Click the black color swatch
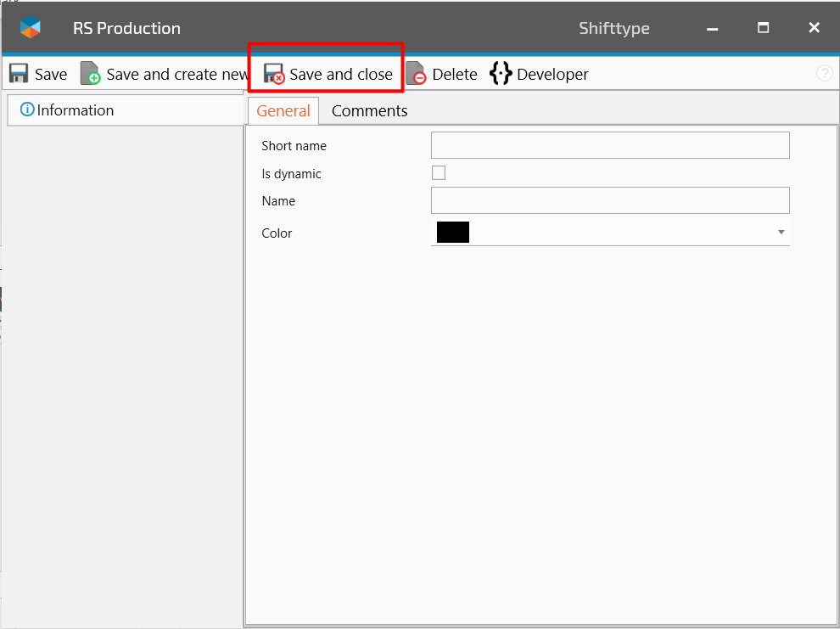Screen dimensions: 840x629 click(x=453, y=233)
